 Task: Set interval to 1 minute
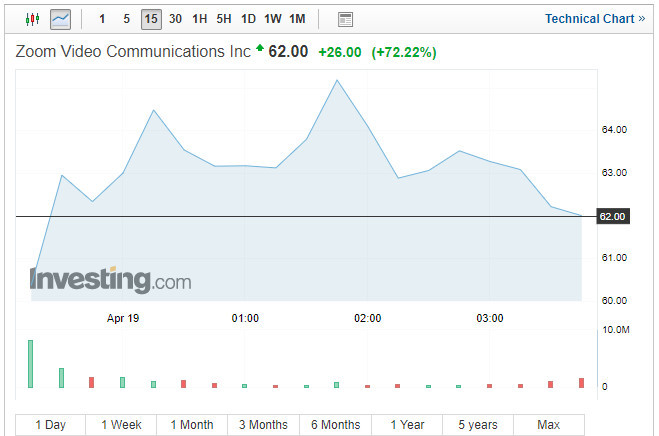pos(102,19)
